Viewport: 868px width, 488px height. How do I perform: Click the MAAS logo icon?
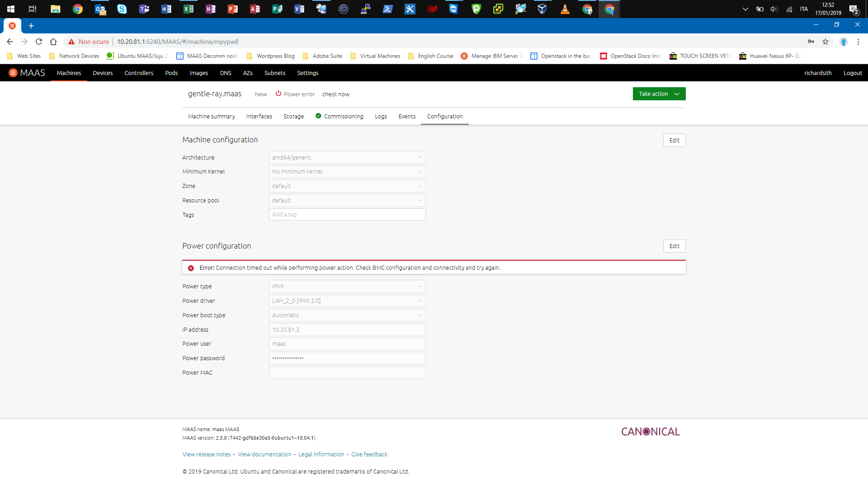coord(13,73)
